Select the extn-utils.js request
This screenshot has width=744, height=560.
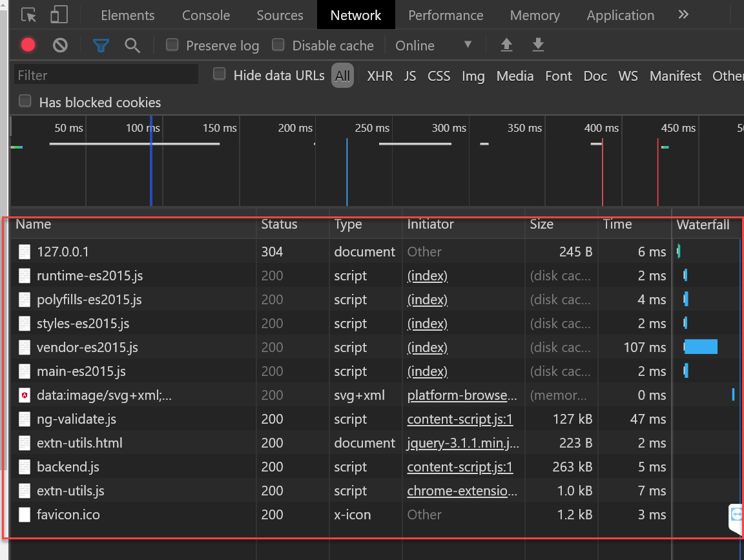tap(377, 491)
